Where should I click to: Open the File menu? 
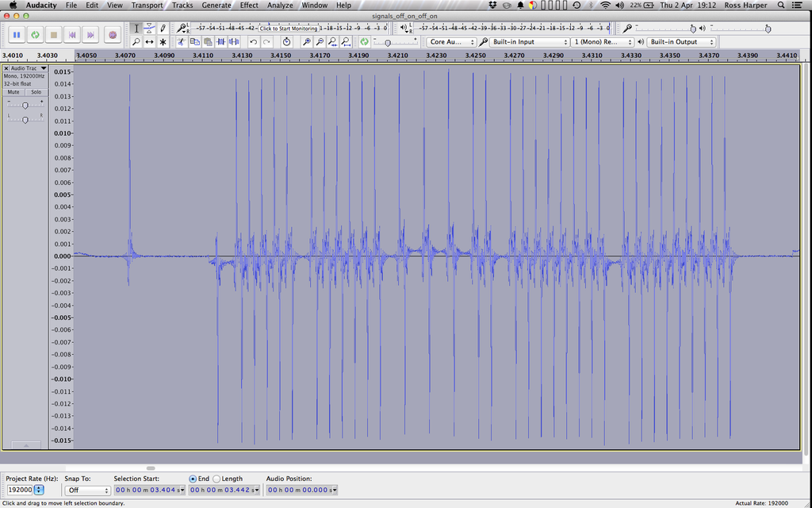coord(71,6)
